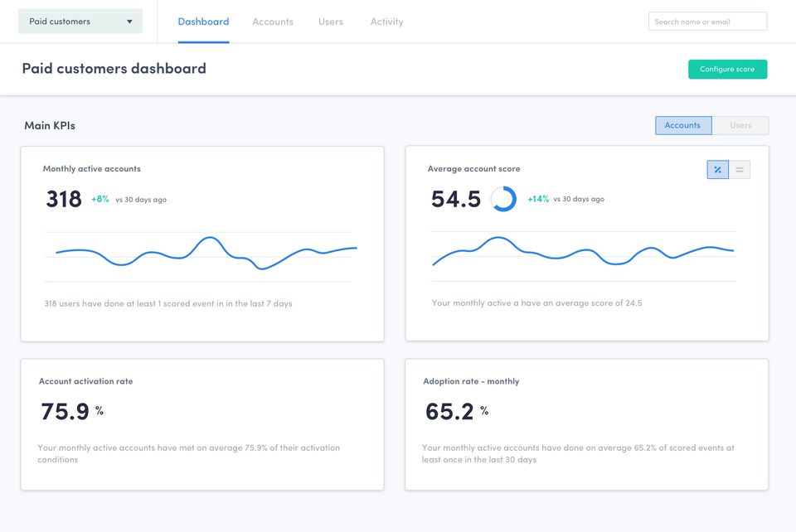Click the +14% change indicator

point(538,200)
